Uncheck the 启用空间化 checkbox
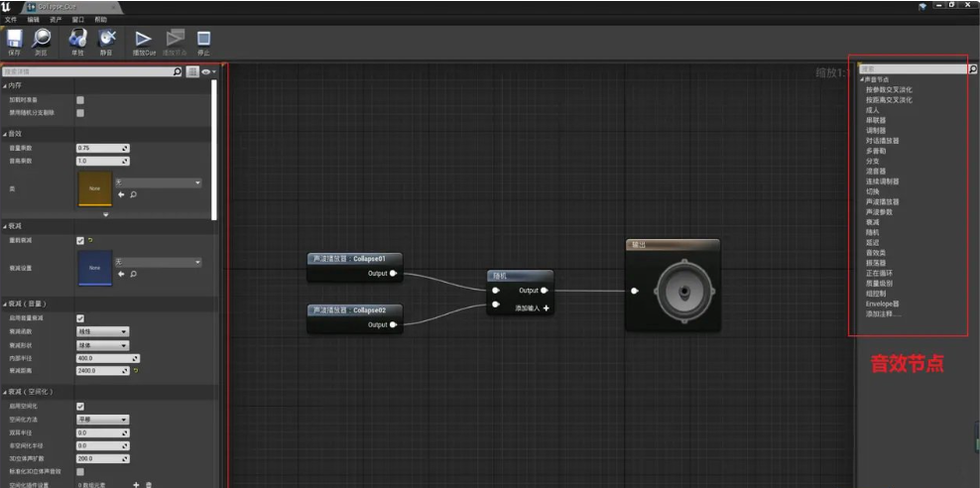 pyautogui.click(x=80, y=406)
